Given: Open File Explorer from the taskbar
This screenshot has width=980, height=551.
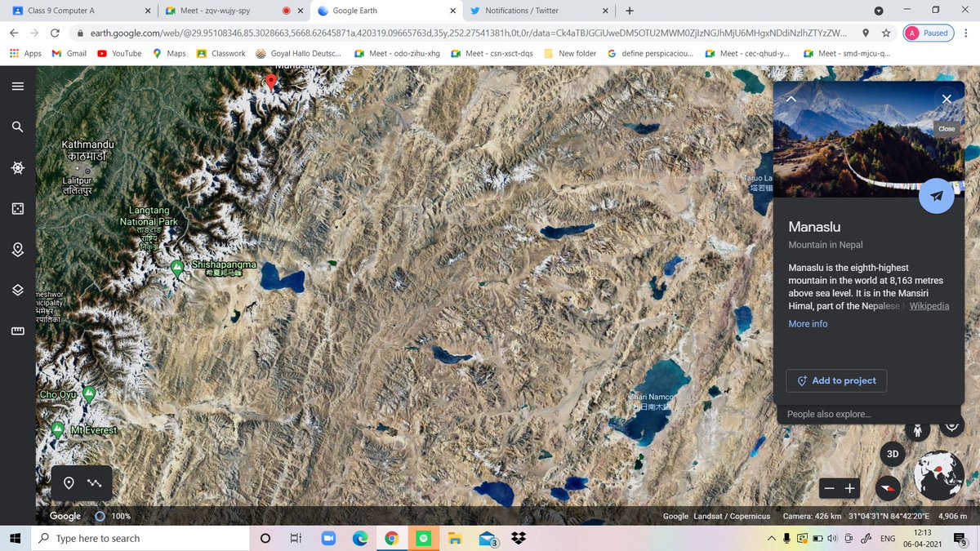Looking at the screenshot, I should (455, 538).
